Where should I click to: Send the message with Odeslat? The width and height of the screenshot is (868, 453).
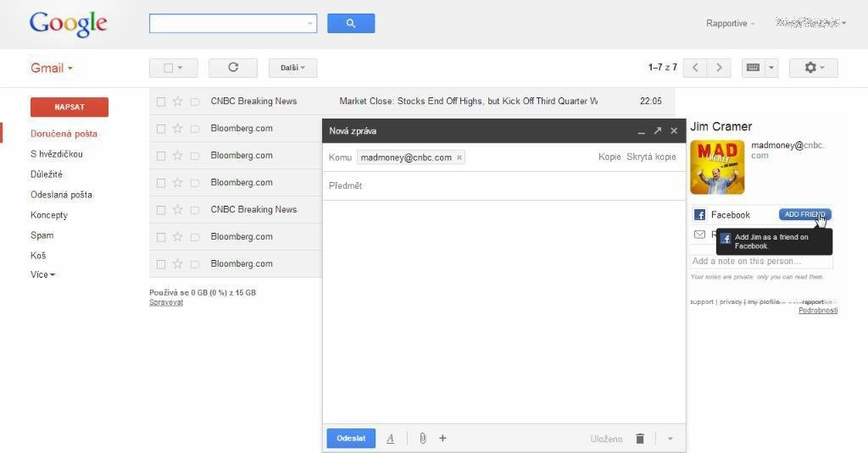point(351,438)
